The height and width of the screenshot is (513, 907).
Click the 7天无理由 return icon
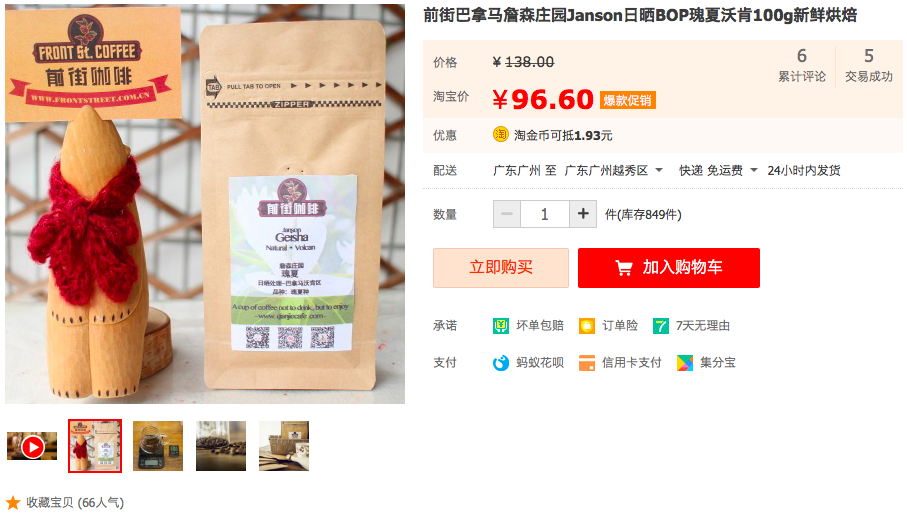[x=661, y=326]
